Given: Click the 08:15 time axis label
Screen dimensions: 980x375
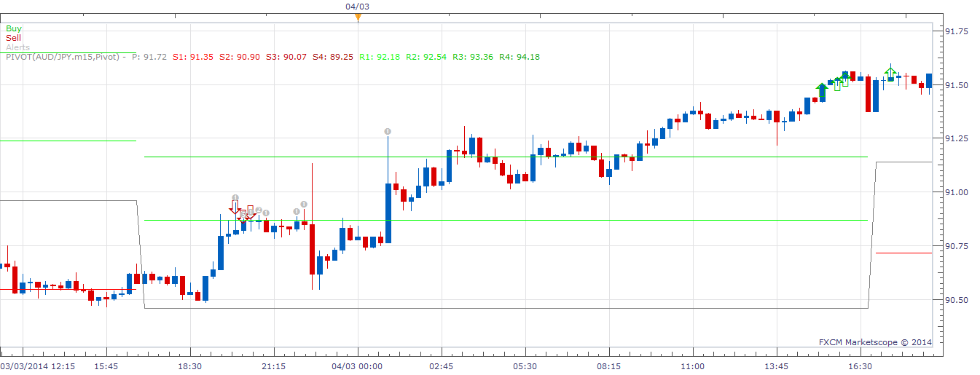Looking at the screenshot, I should [x=608, y=366].
